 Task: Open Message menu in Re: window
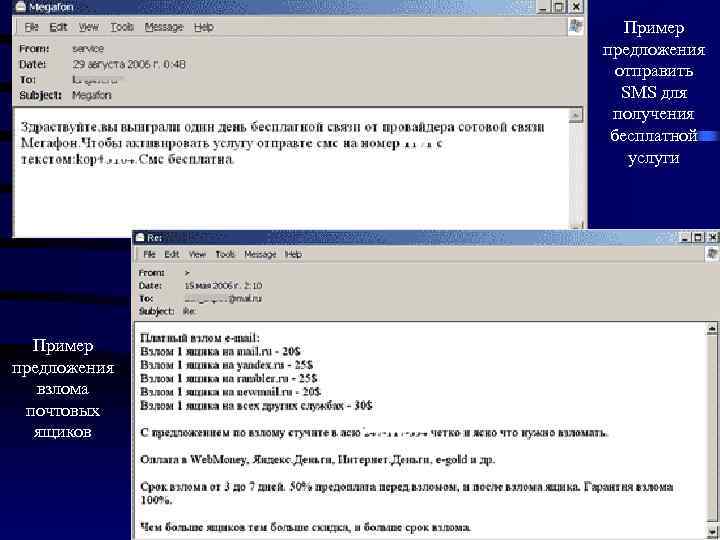coord(260,254)
